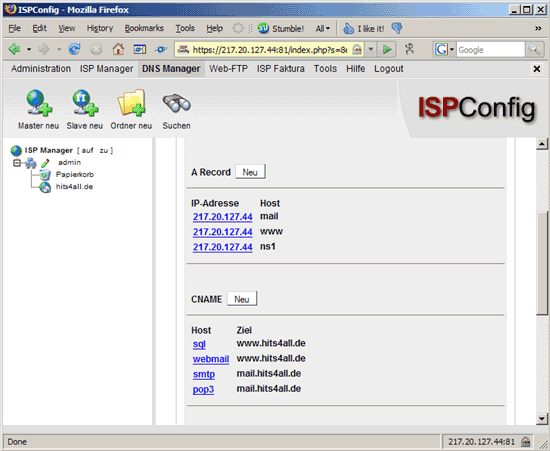Click the Slave neu globe icon

(85, 102)
